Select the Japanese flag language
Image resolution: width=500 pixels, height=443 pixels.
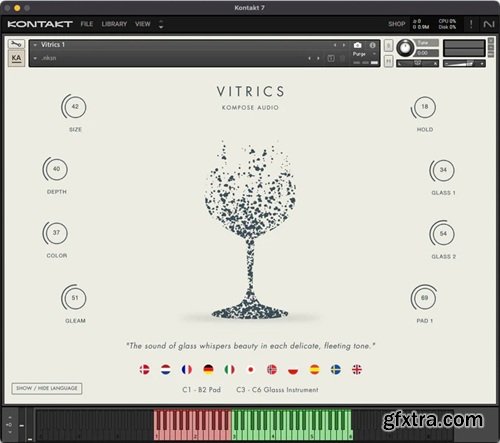pyautogui.click(x=251, y=369)
